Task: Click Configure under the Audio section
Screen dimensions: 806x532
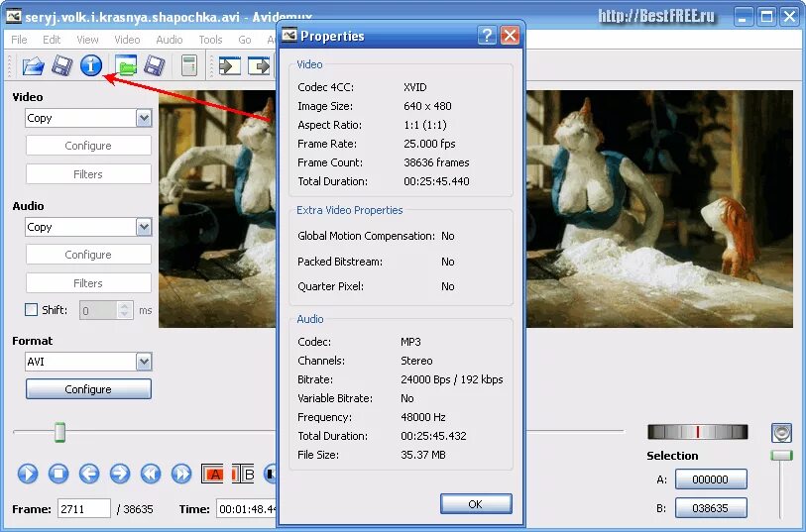Action: point(88,255)
